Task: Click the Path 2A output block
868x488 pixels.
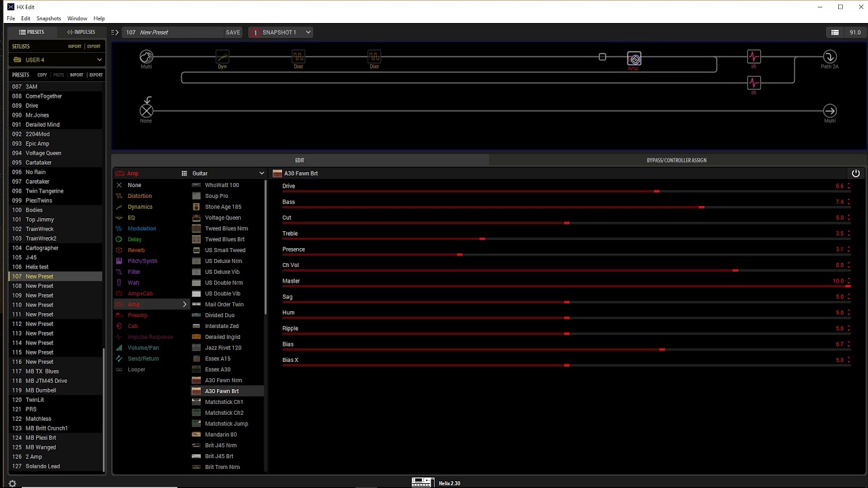Action: 829,56
